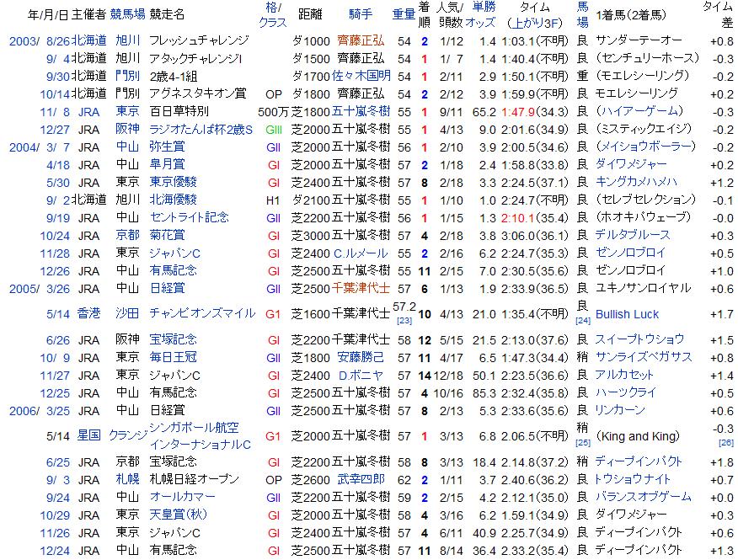Open the 単勝オッズ header link

[480, 14]
